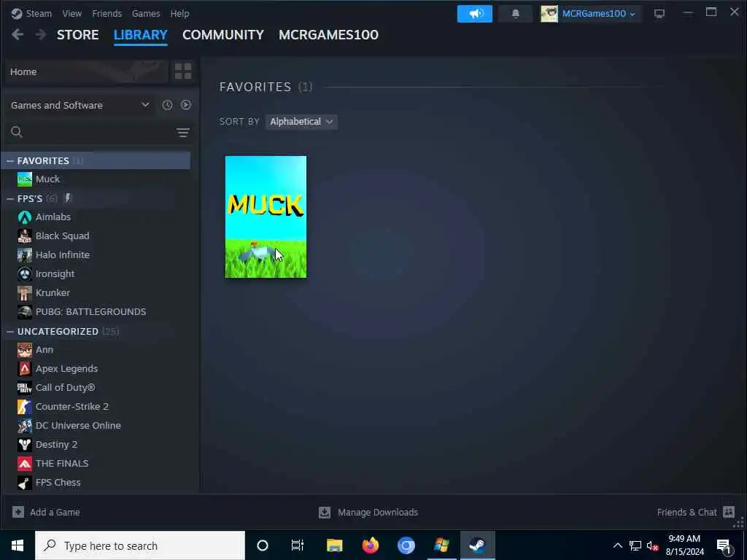Click the Muck game cover thumbnail
This screenshot has width=747, height=560.
pos(266,217)
